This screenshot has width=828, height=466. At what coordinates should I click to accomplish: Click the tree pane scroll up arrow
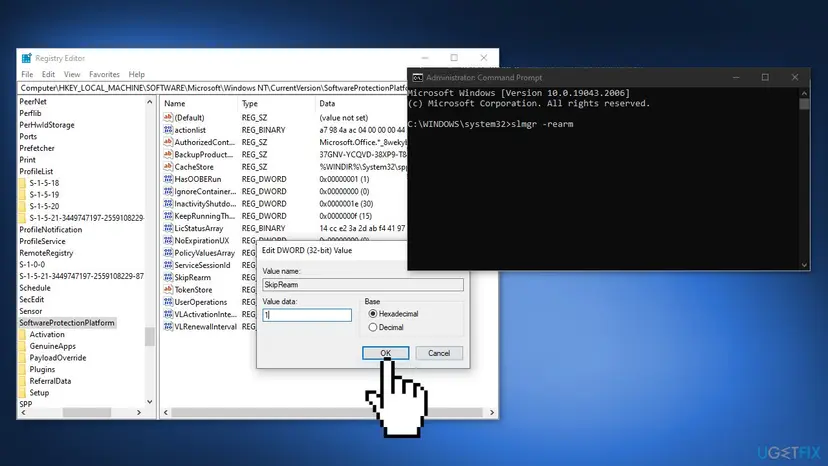149,101
